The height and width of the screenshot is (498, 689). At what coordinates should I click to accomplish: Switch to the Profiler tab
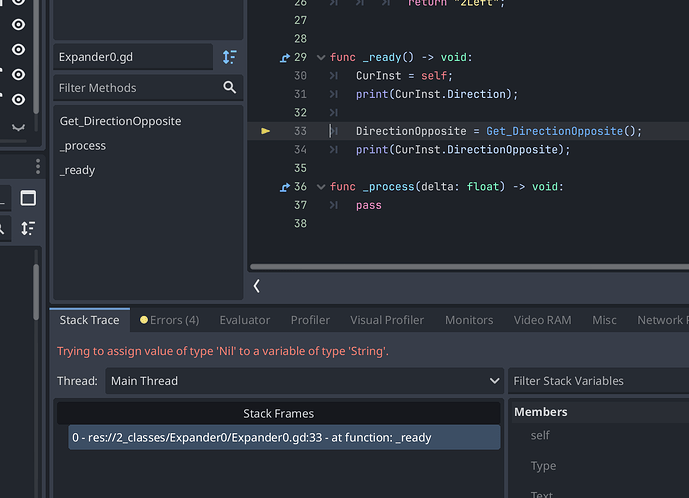point(310,320)
